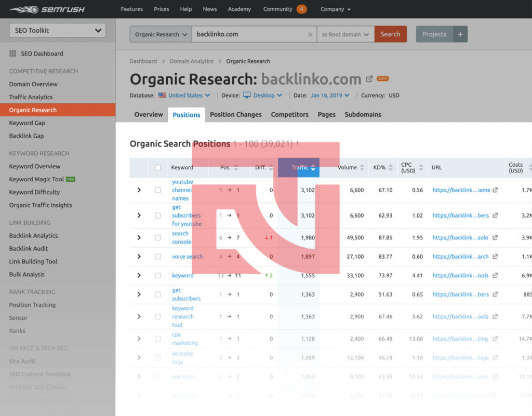532x416 pixels.
Task: Go to Dashboard breadcrumb link
Action: click(x=143, y=61)
